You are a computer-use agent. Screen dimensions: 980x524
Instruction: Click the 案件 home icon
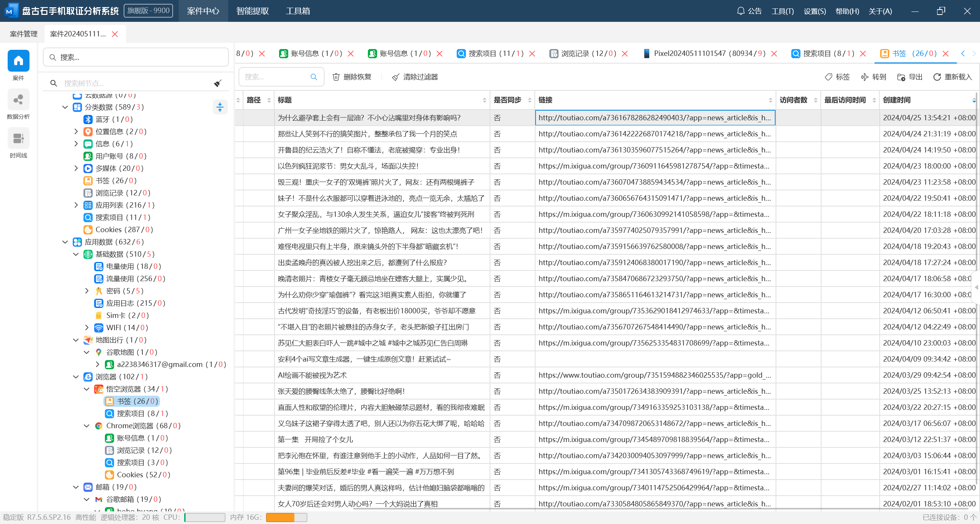coord(18,61)
